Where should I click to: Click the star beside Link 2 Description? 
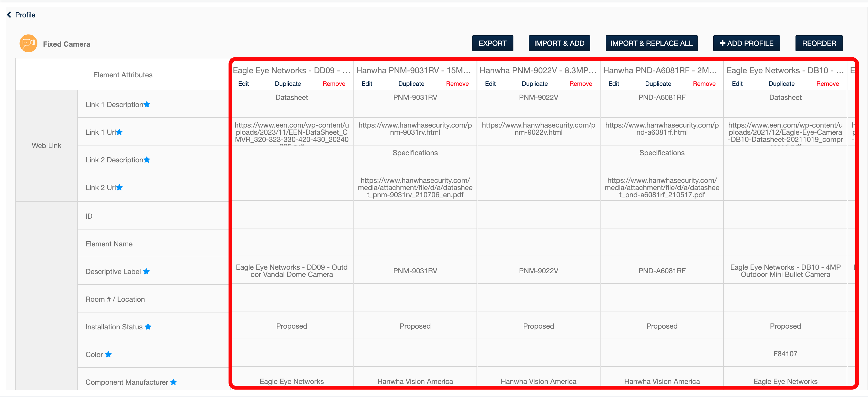[147, 160]
